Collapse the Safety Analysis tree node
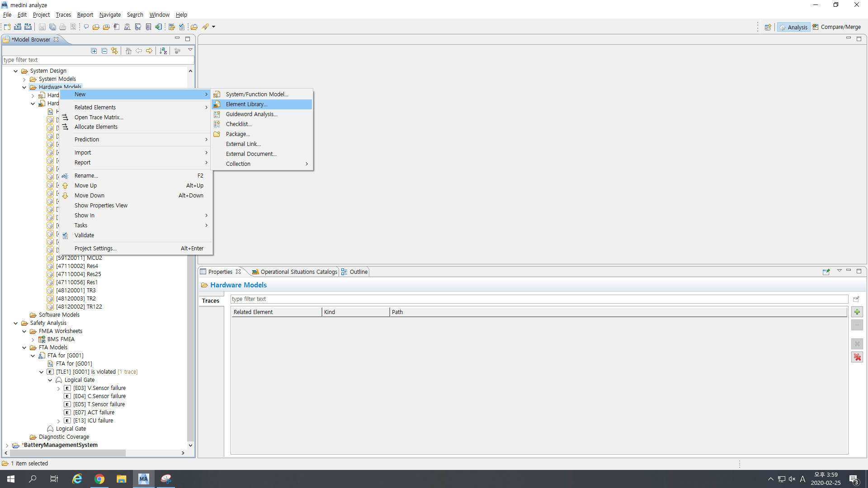Image resolution: width=868 pixels, height=488 pixels. pos(16,323)
